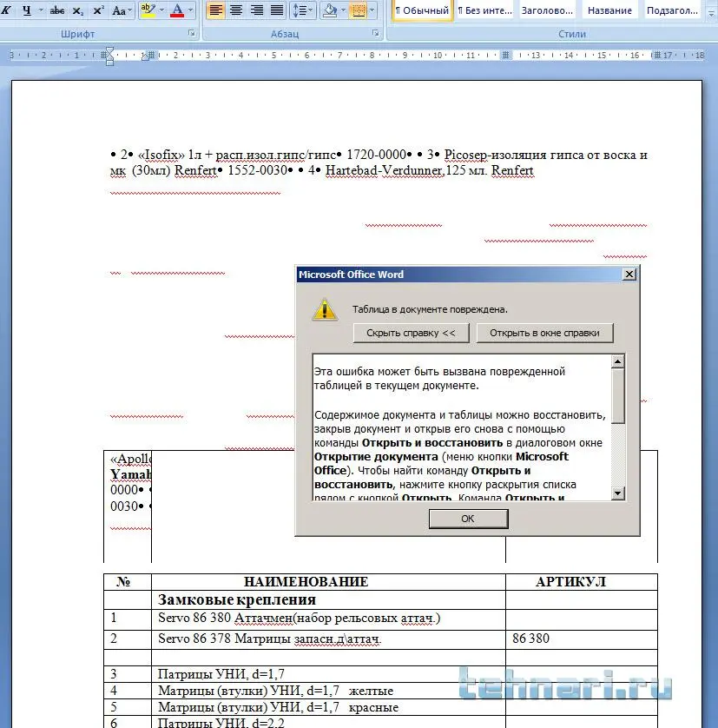Image resolution: width=718 pixels, height=728 pixels.
Task: Apply the Название style
Action: [609, 10]
